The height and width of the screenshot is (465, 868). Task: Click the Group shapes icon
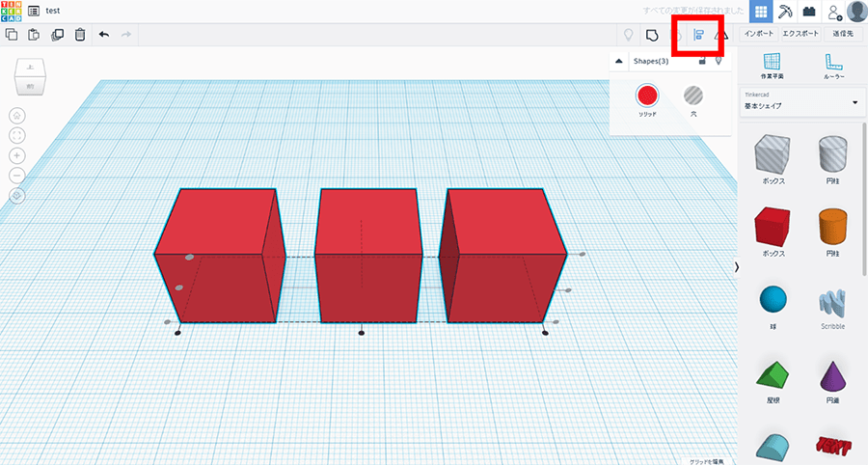click(x=653, y=36)
